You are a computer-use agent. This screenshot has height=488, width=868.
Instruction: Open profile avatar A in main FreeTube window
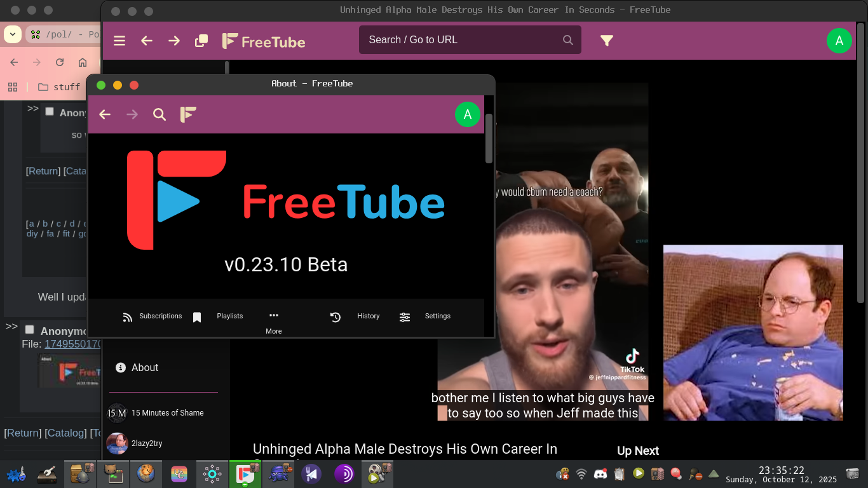coord(839,41)
